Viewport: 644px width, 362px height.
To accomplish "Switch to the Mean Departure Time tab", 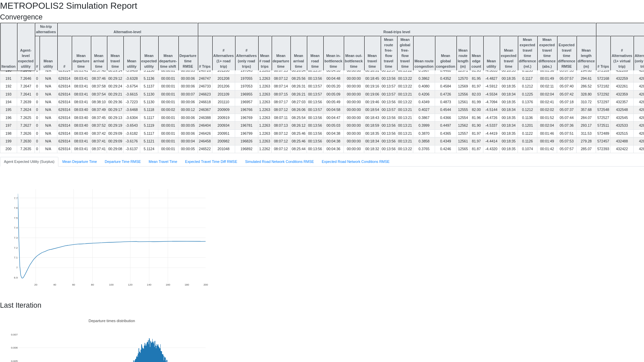I will click(79, 162).
